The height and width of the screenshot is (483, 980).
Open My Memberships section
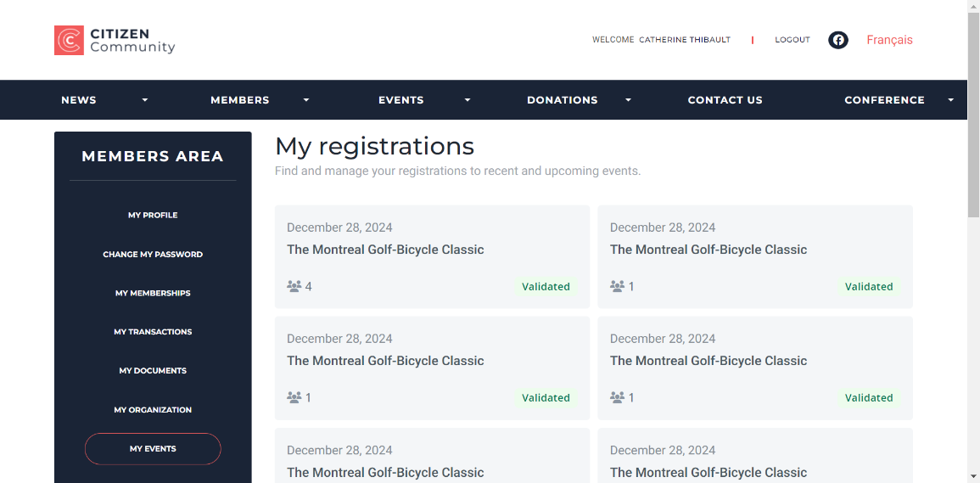[x=153, y=294]
